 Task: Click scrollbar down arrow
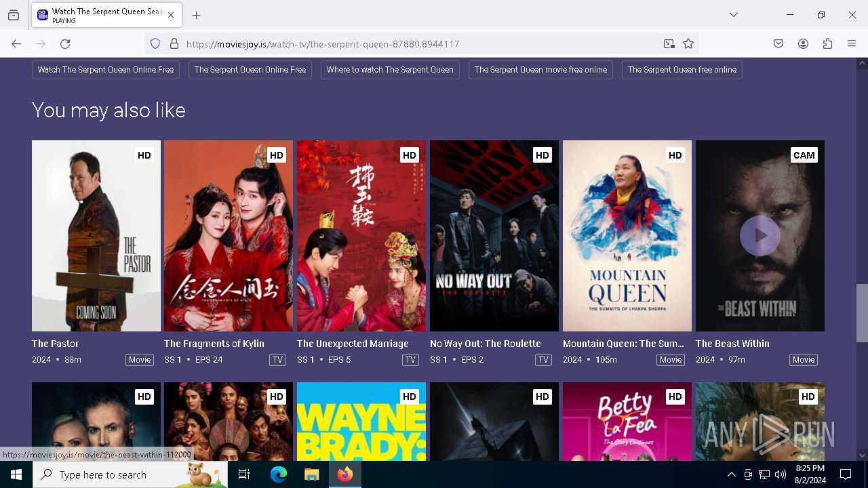point(862,455)
